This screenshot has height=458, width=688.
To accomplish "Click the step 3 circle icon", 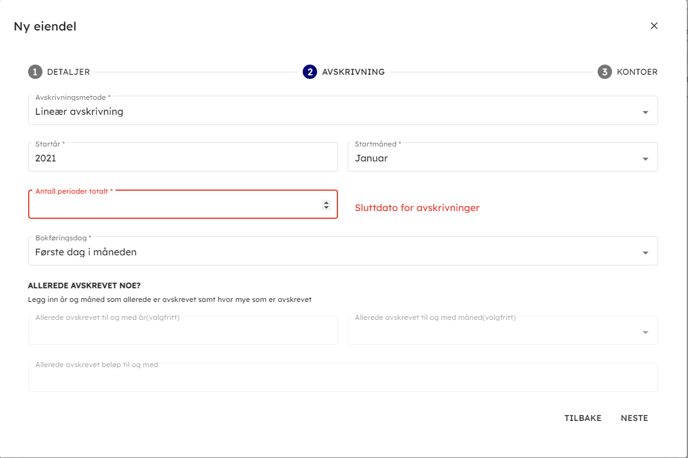I will pyautogui.click(x=604, y=72).
